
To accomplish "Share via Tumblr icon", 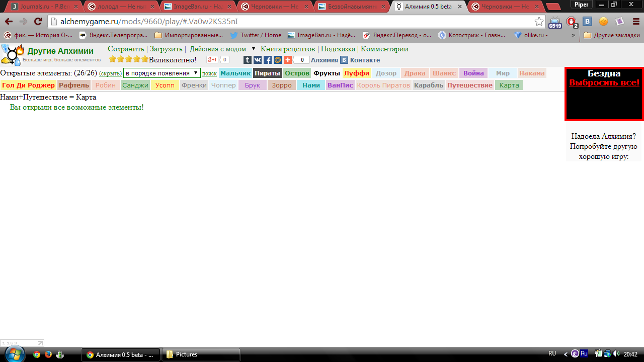I will click(x=248, y=60).
